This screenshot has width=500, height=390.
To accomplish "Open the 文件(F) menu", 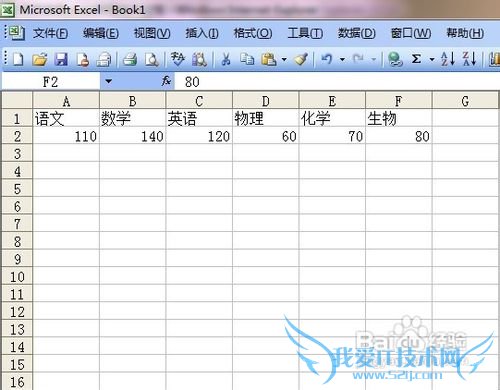I will (50, 33).
